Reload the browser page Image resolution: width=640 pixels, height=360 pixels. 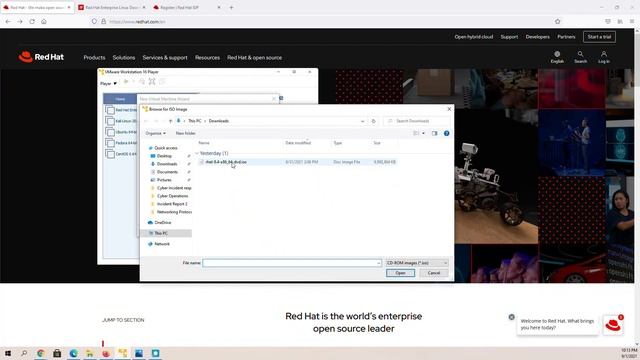[x=32, y=22]
